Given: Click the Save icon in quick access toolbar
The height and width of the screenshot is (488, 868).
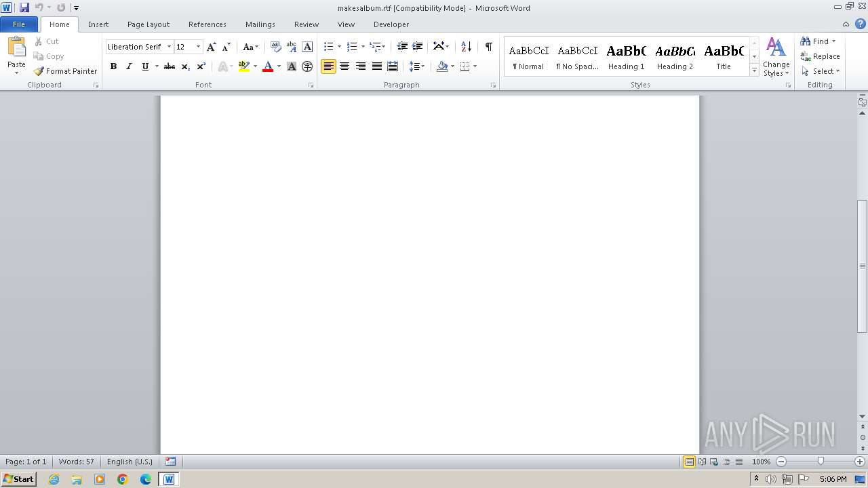Looking at the screenshot, I should click(24, 7).
